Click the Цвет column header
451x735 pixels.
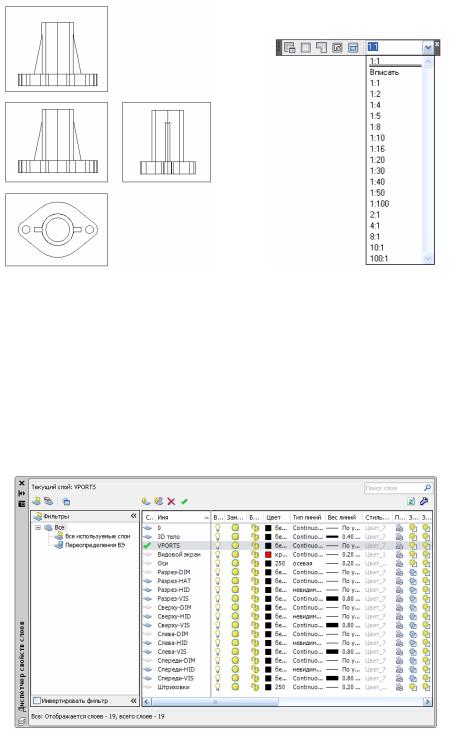[276, 517]
